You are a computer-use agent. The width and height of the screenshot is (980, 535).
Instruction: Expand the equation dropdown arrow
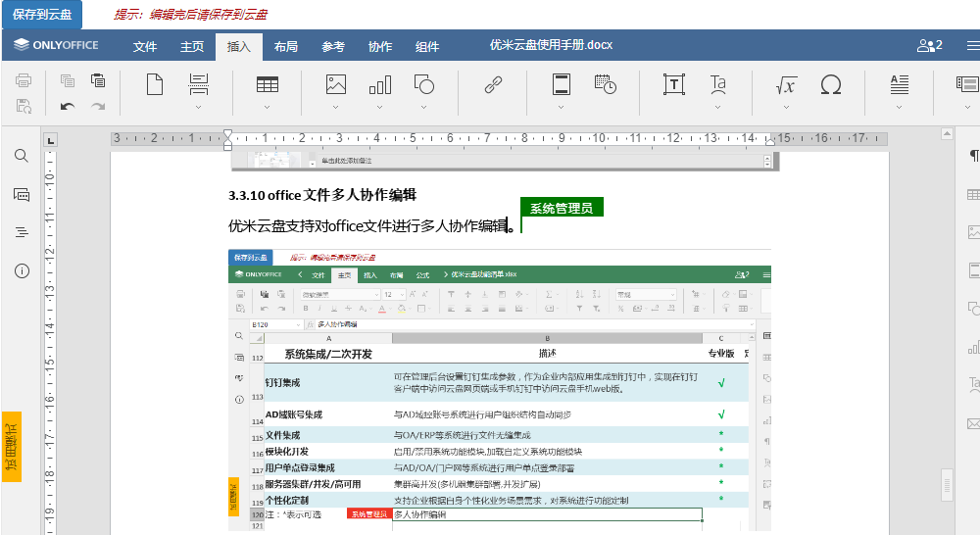[786, 107]
